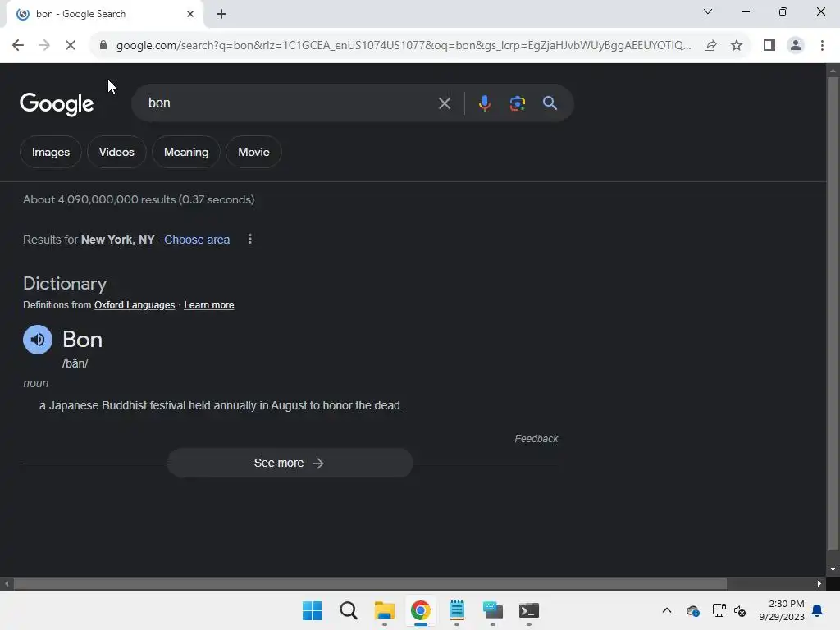Click the scroll down arrow of scrollbar

pos(833,569)
